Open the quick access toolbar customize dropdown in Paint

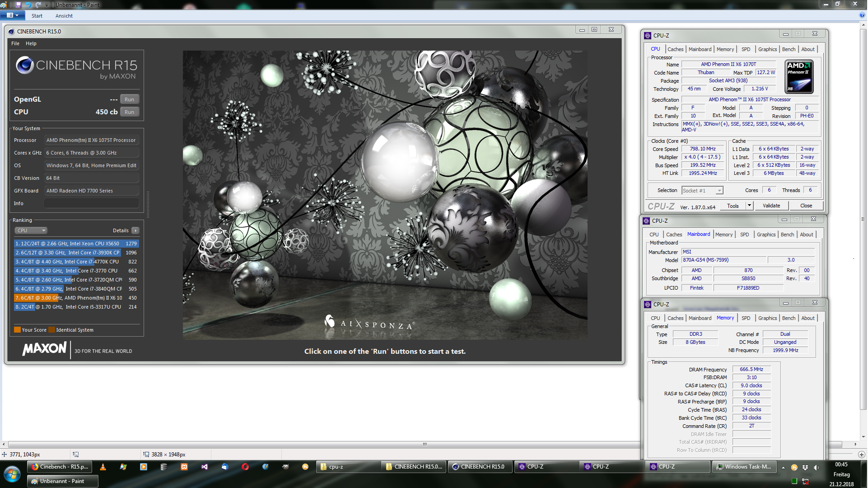[47, 5]
